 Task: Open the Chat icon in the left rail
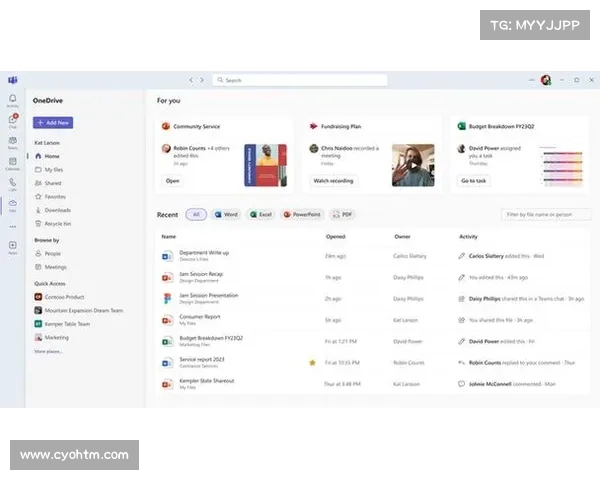tap(13, 121)
